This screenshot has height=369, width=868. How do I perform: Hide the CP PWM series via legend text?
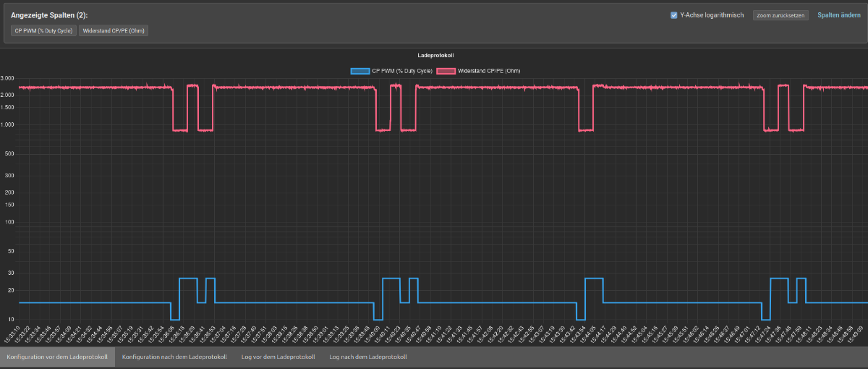401,71
